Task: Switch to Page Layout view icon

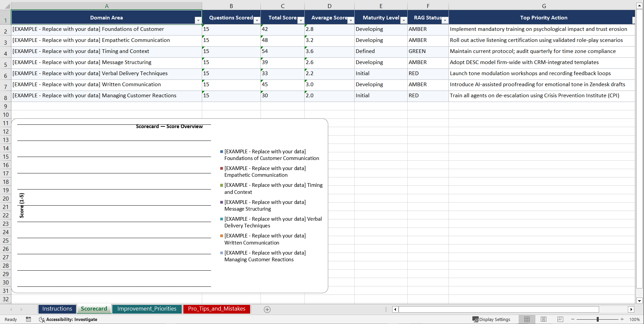Action: [x=543, y=319]
